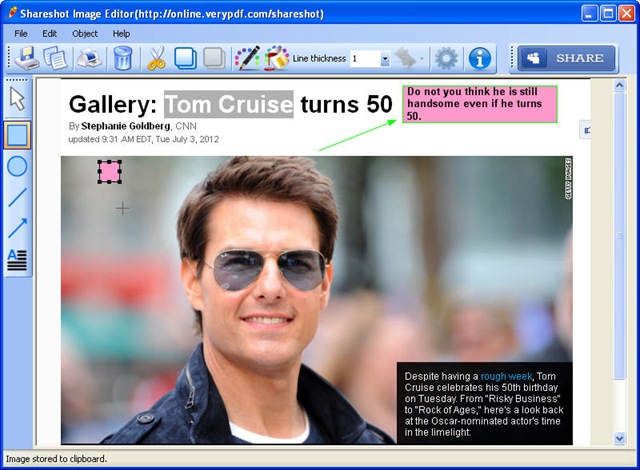Click the highlighted 'Tom Cruise' rectangle
The height and width of the screenshot is (470, 640).
point(229,104)
